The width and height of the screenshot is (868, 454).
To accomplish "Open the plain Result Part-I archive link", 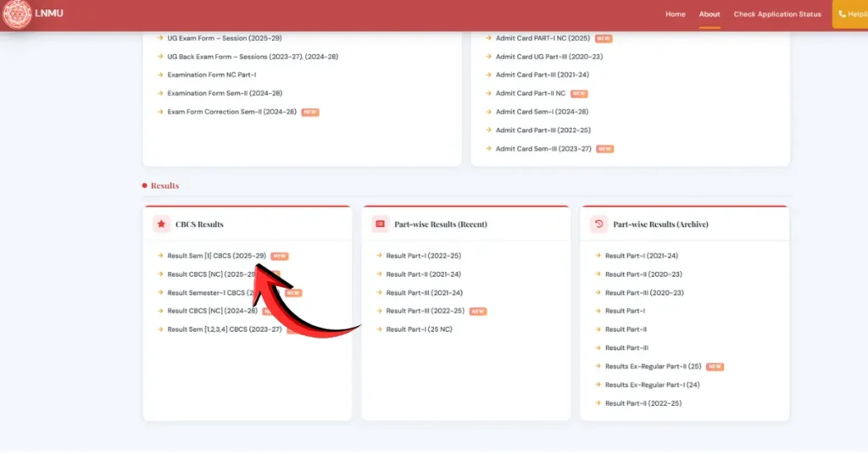I will point(625,311).
